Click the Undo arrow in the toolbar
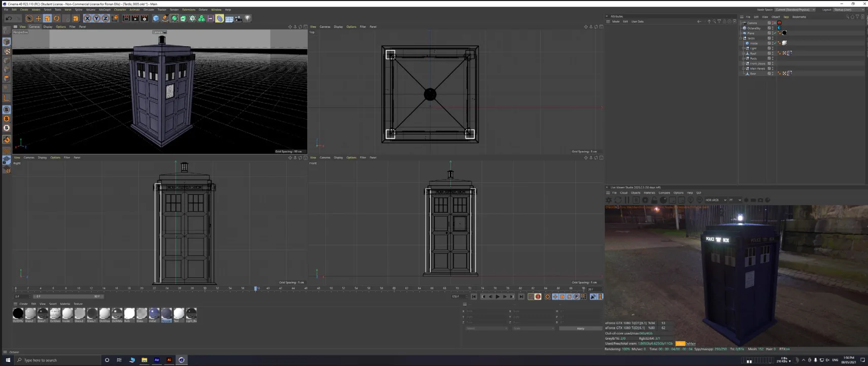Image resolution: width=868 pixels, height=366 pixels. point(9,18)
